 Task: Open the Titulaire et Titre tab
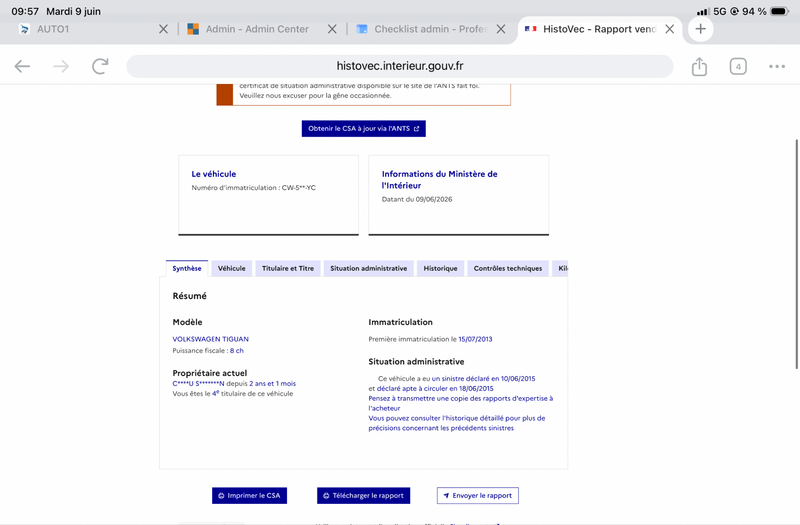(x=288, y=268)
